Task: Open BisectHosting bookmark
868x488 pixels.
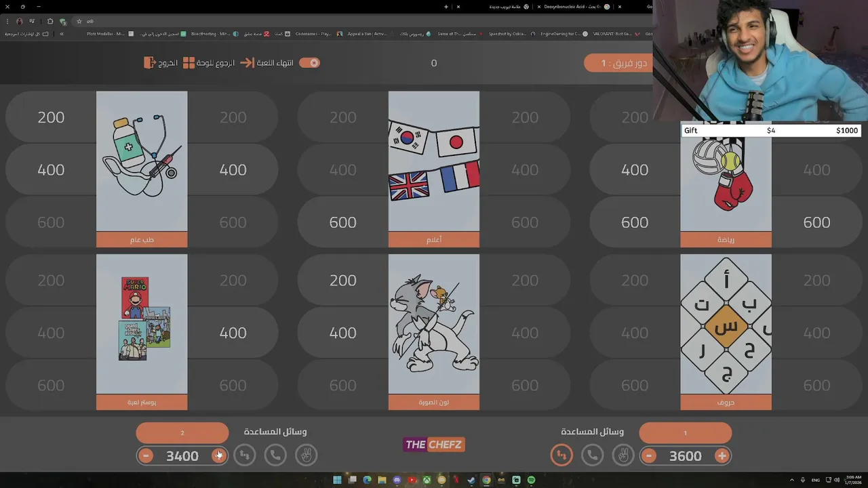Action: pos(215,34)
